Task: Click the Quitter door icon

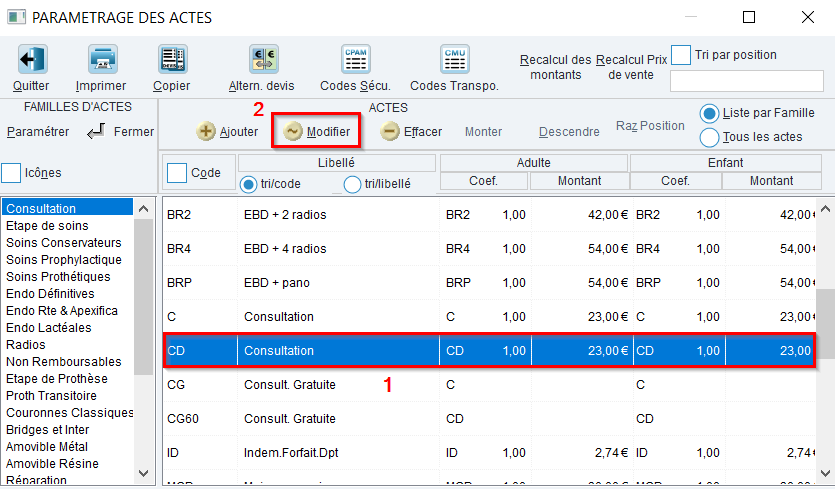Action: [x=32, y=59]
